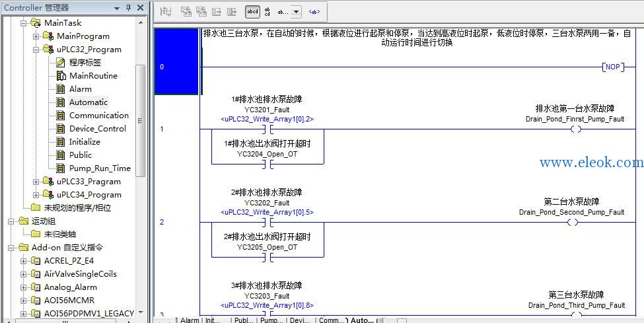Image resolution: width=644 pixels, height=323 pixels.
Task: Click the second grayed accept-edits toolbar icon
Action: [186, 12]
